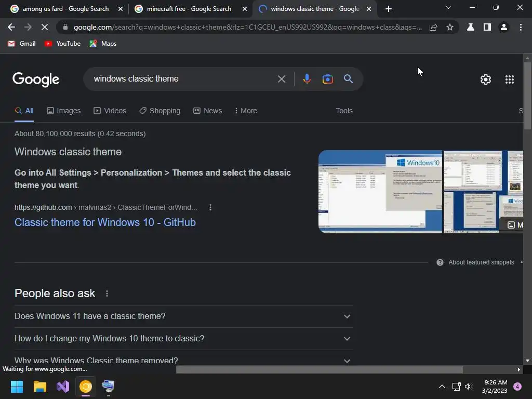Click the scroll-right arrow on horizontal scrollbar
The height and width of the screenshot is (399, 532).
coord(519,369)
